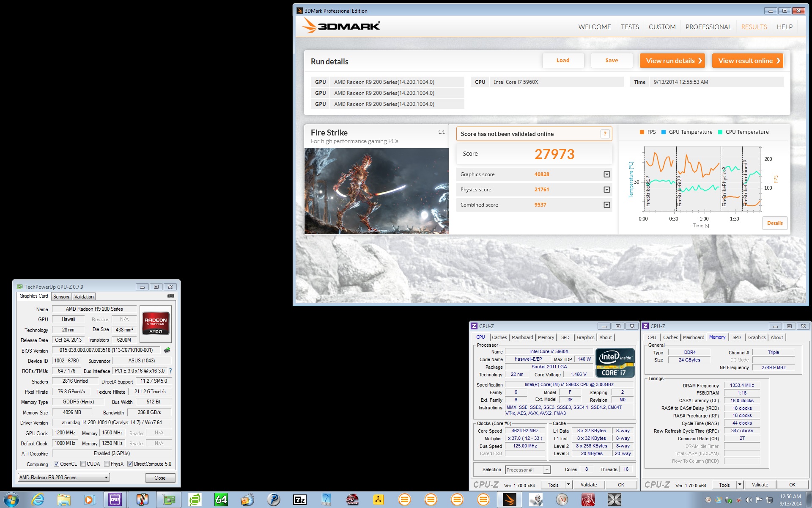Switch to the 3DMark taskbar icon
Viewport: 812px width, 508px height.
pos(510,500)
